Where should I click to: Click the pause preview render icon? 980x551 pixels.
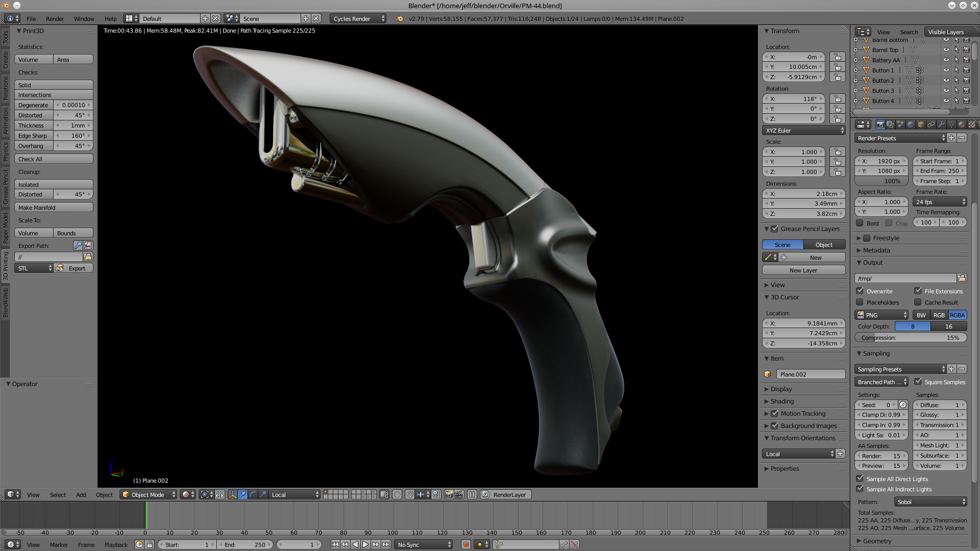point(472,494)
